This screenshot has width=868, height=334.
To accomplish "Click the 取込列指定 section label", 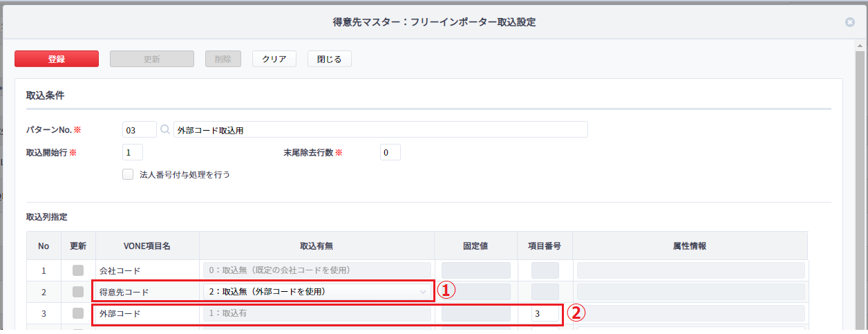I will coord(46,216).
